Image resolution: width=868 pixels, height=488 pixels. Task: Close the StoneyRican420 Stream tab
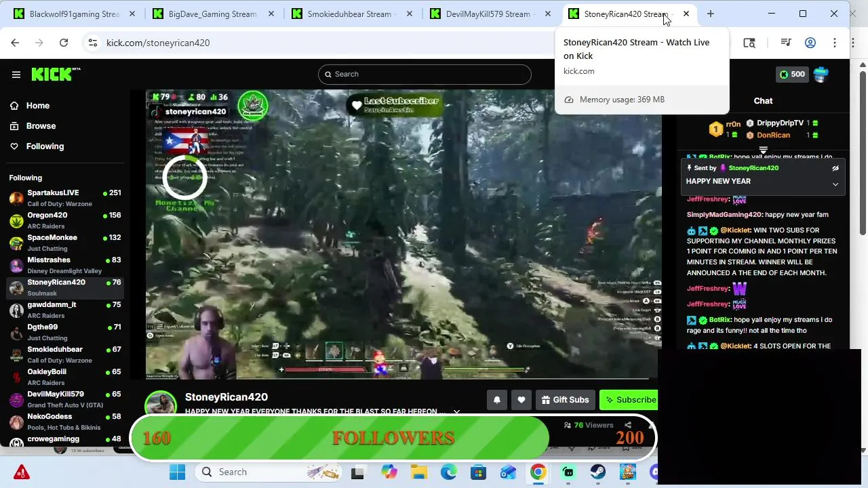(x=686, y=14)
